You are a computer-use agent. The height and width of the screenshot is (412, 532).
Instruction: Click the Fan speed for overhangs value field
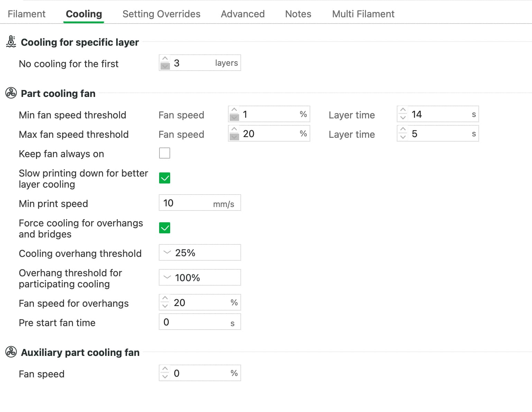pos(200,302)
